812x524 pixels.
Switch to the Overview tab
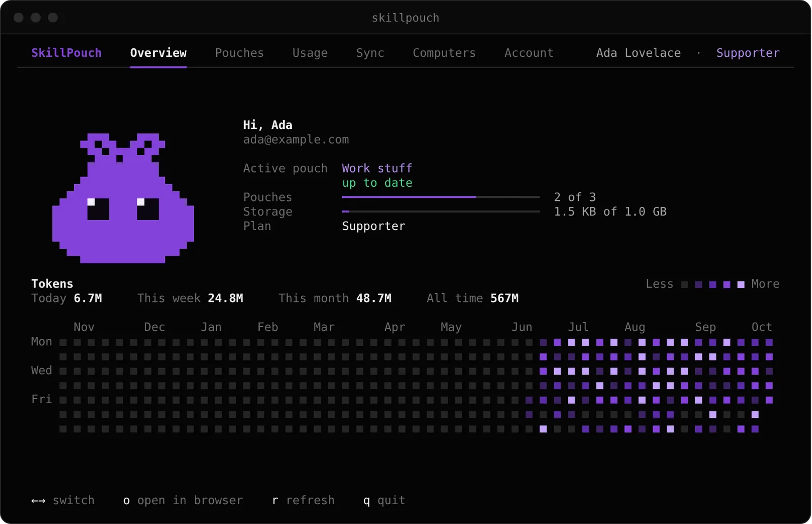pos(158,53)
